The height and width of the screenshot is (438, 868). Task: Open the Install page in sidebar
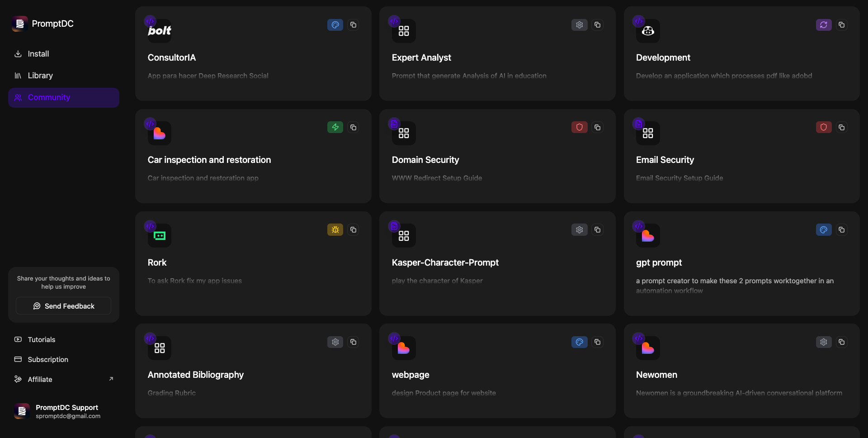[38, 54]
